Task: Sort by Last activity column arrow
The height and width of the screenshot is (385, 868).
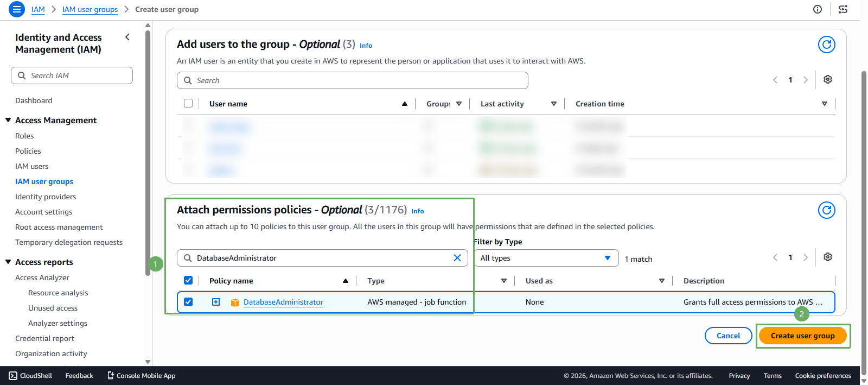Action: (x=554, y=104)
